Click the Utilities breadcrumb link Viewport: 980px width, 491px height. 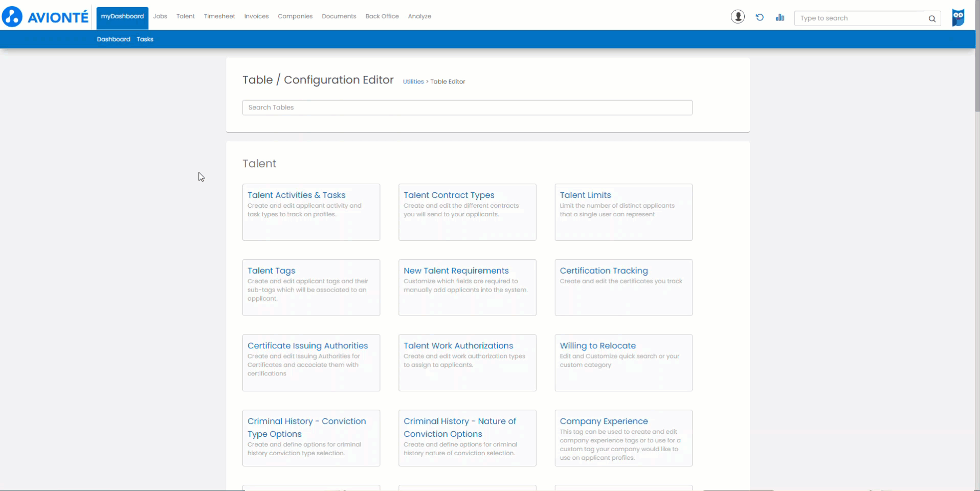(413, 81)
